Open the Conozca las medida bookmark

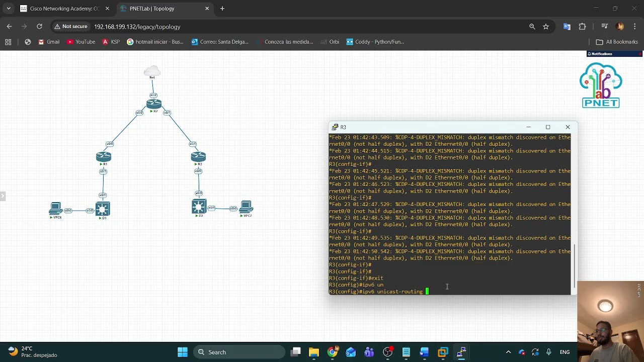coord(284,42)
